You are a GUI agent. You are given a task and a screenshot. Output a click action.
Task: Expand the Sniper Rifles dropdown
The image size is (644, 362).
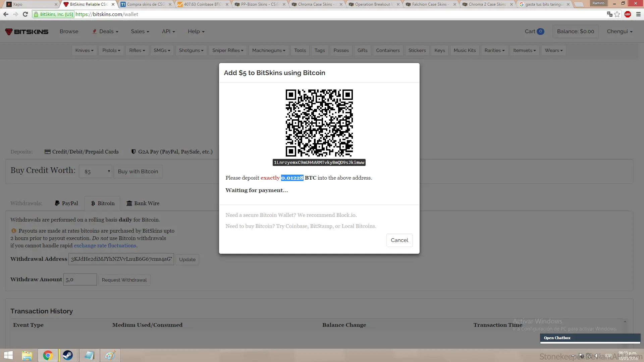click(x=228, y=50)
